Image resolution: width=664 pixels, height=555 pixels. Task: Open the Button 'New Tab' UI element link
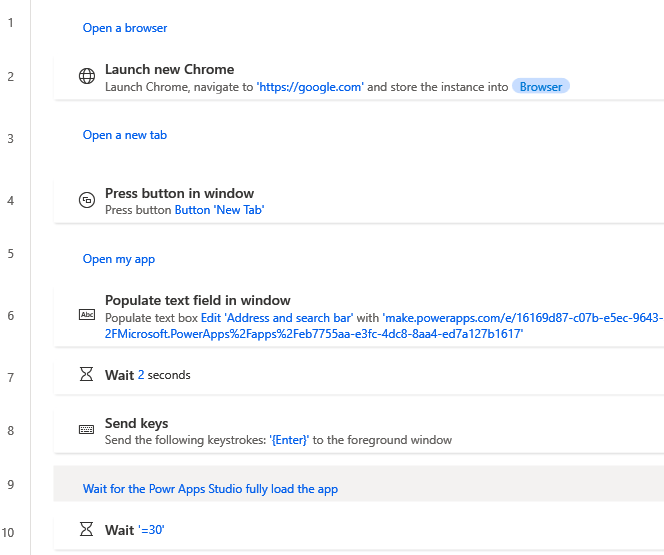coord(220,210)
